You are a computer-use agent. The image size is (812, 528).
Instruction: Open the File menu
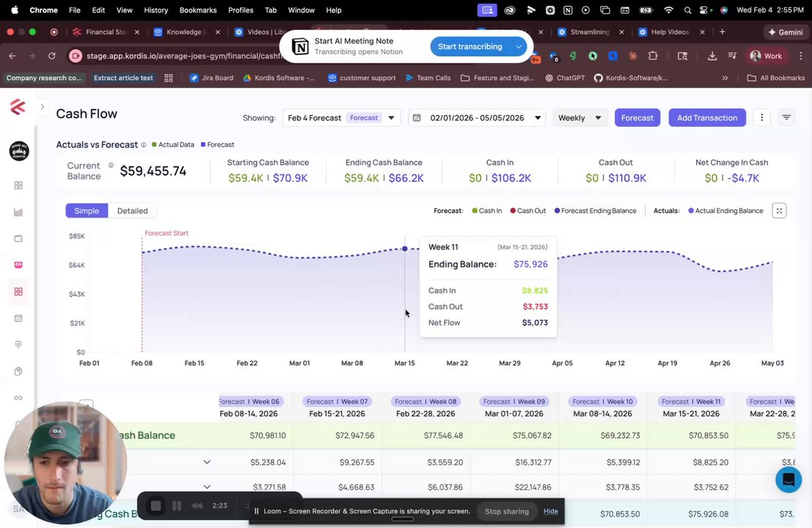click(75, 10)
